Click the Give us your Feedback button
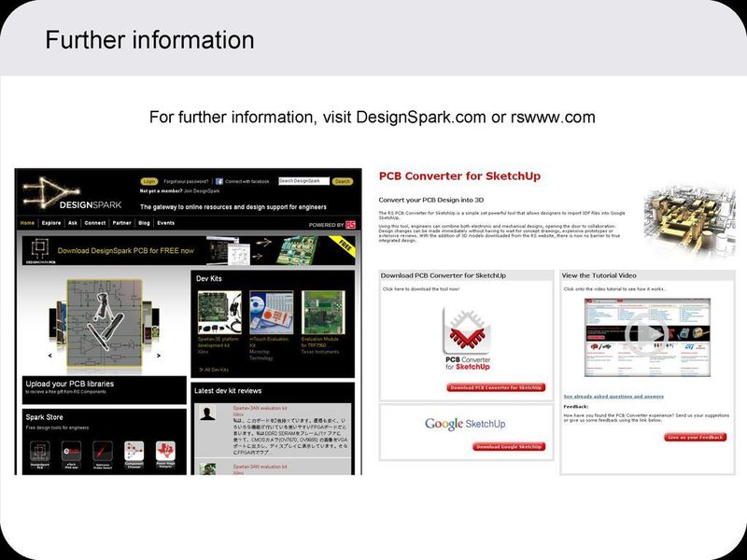The width and height of the screenshot is (747, 560). click(x=695, y=437)
